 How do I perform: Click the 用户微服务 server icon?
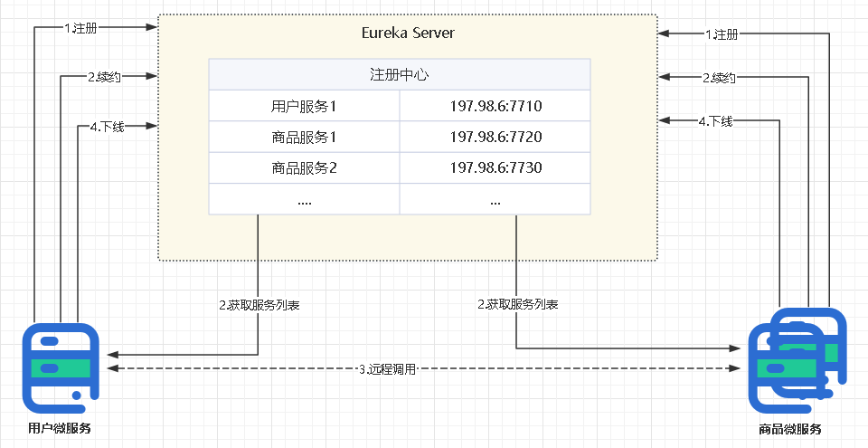click(61, 368)
